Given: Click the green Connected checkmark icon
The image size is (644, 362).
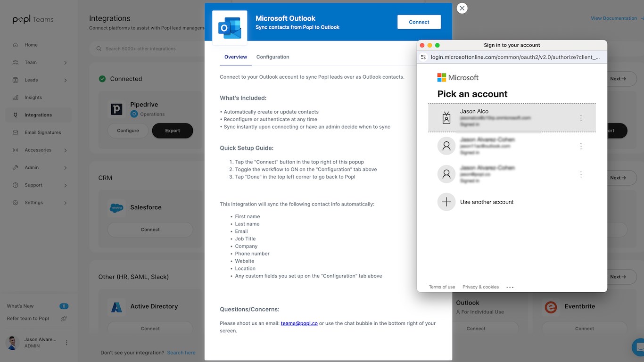Looking at the screenshot, I should (x=102, y=79).
